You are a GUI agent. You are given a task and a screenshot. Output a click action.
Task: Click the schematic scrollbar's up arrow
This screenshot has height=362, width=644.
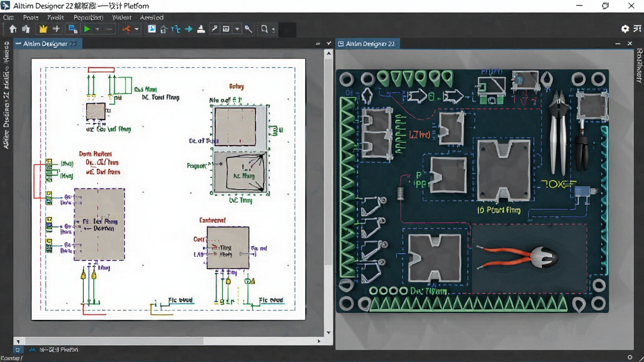tap(328, 53)
